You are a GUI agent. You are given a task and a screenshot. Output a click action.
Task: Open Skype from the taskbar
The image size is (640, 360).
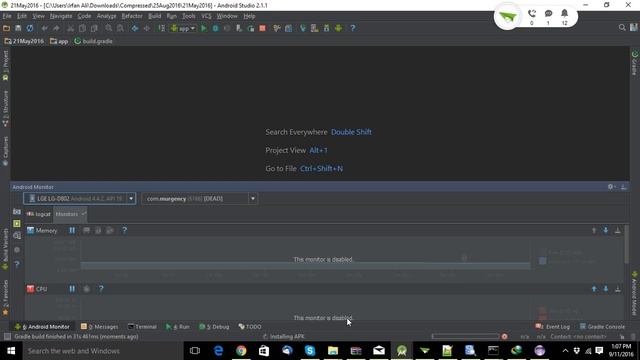(309, 351)
